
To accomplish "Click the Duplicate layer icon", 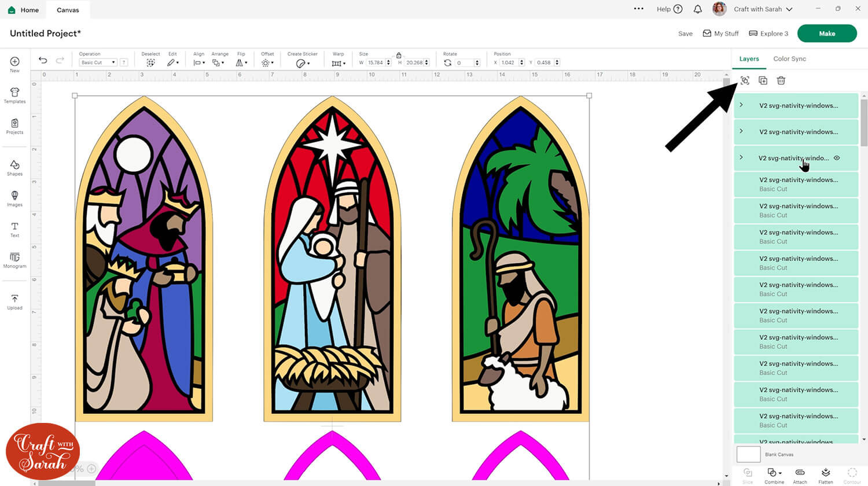I will 763,80.
